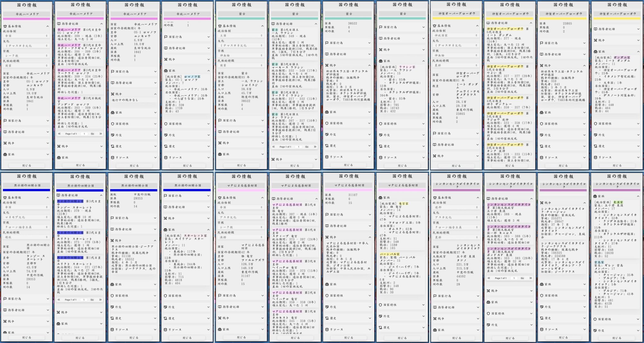
Task: Click flag icon for 国家行為 in 帝政ハーメリア panel showing 進行中の戦争なし
Action: 112,71
